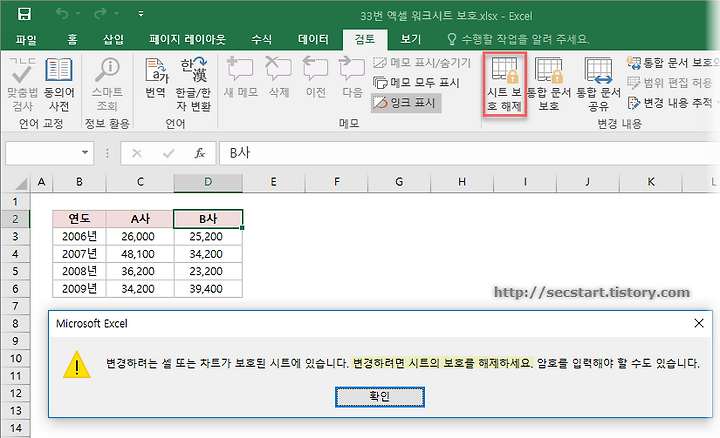The image size is (720, 438).
Task: Click cell containing 39,400
Action: click(208, 289)
